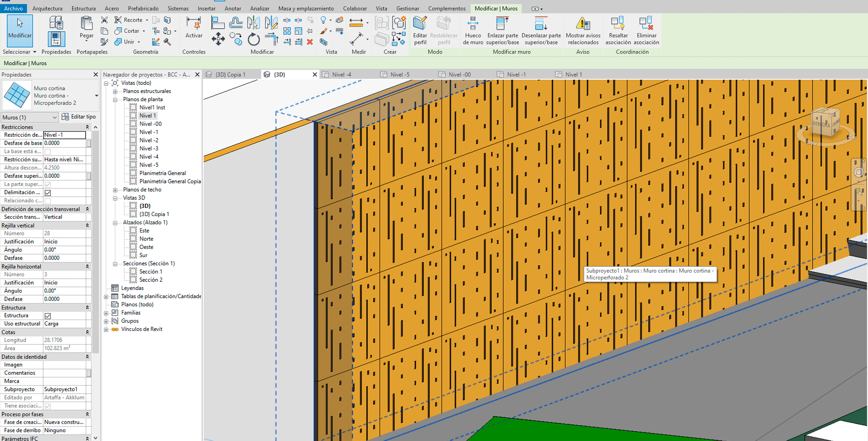Click Editar perfil wall icon
The height and width of the screenshot is (441, 868).
(x=420, y=23)
